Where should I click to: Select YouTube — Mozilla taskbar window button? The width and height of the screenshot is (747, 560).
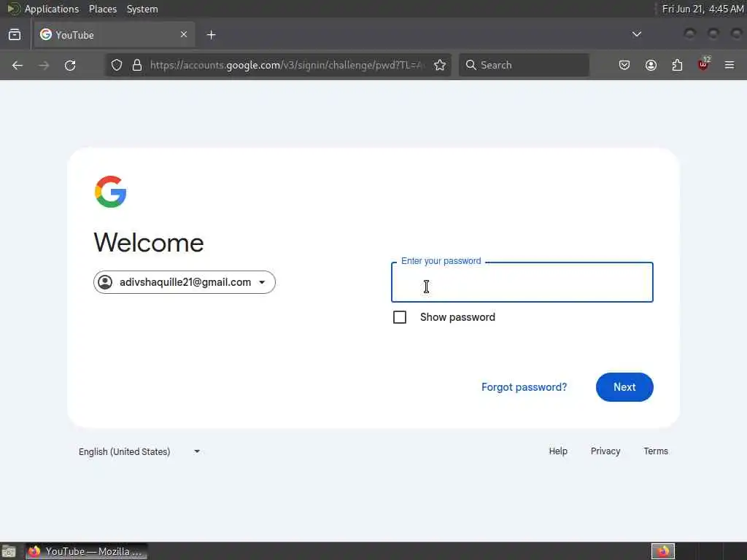point(86,551)
